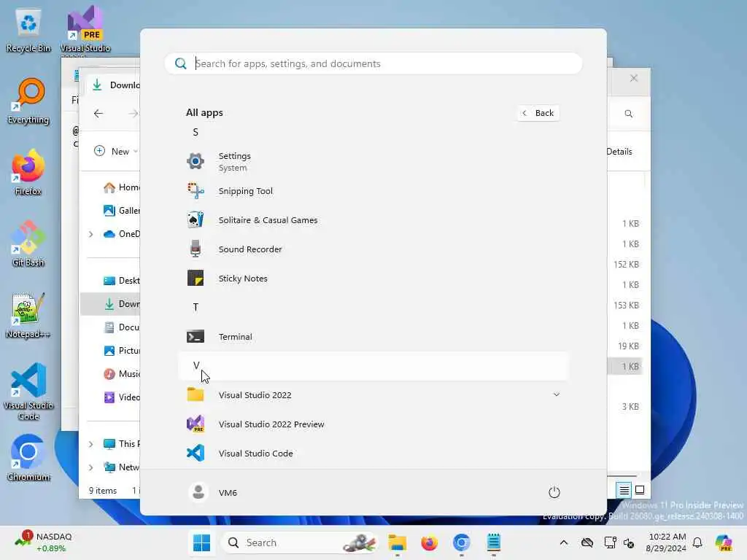The height and width of the screenshot is (560, 747).
Task: Open File Explorer from the taskbar
Action: [397, 542]
